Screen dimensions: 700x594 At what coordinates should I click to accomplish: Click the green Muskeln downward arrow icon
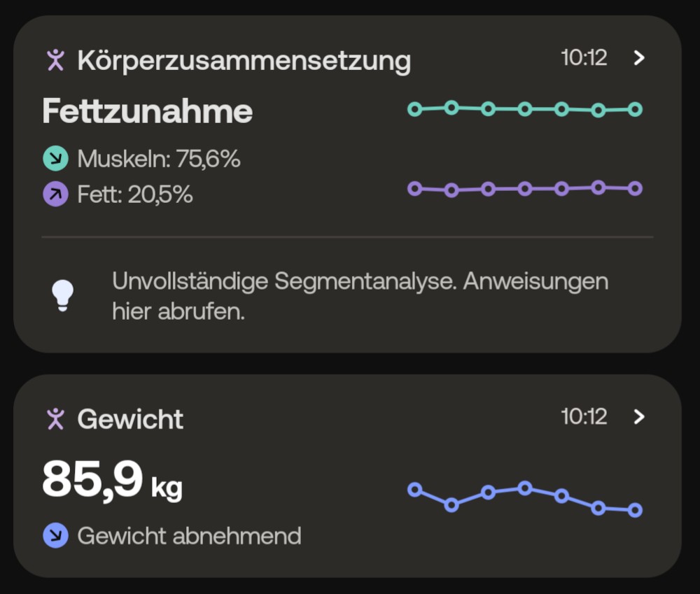click(x=55, y=160)
